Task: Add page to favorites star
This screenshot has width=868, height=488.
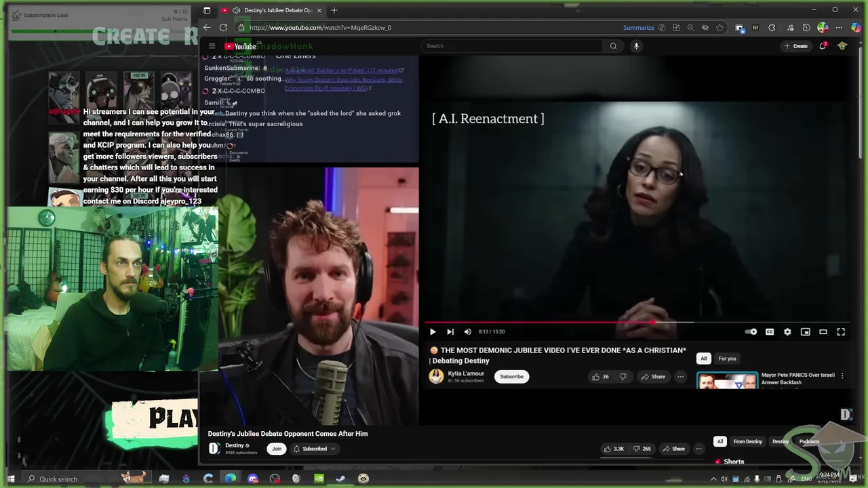Action: (719, 28)
